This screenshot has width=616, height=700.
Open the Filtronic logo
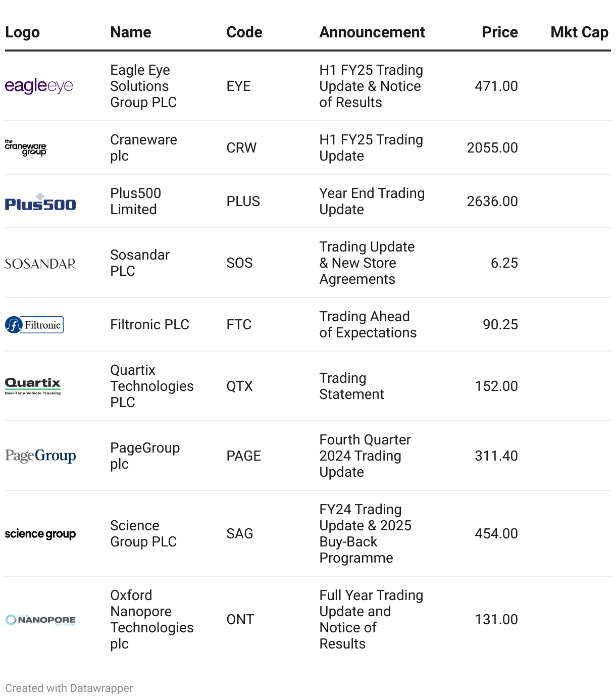[x=34, y=325]
